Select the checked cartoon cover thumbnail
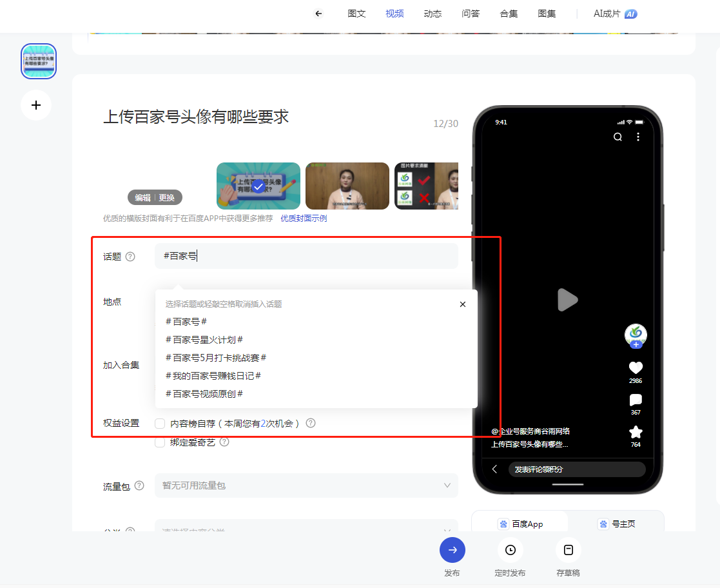The width and height of the screenshot is (720, 588). click(x=258, y=186)
